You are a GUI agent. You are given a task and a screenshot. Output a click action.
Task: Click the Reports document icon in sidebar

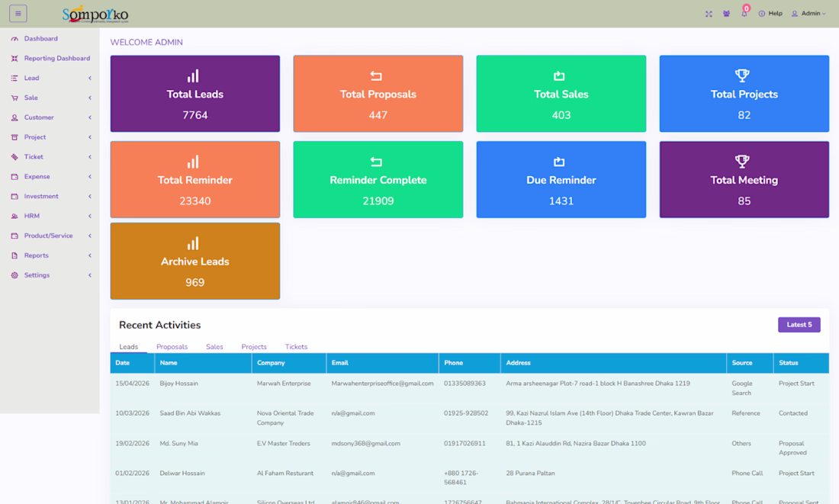14,255
